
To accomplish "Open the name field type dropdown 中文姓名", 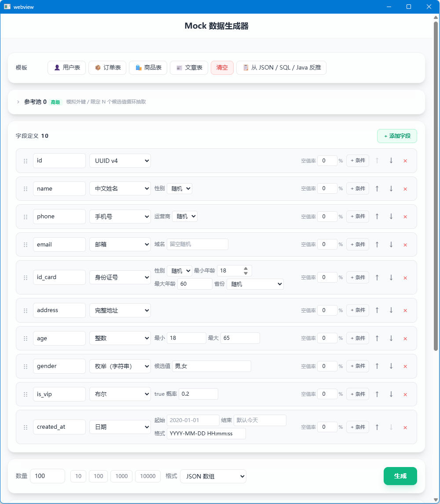I will pyautogui.click(x=120, y=189).
